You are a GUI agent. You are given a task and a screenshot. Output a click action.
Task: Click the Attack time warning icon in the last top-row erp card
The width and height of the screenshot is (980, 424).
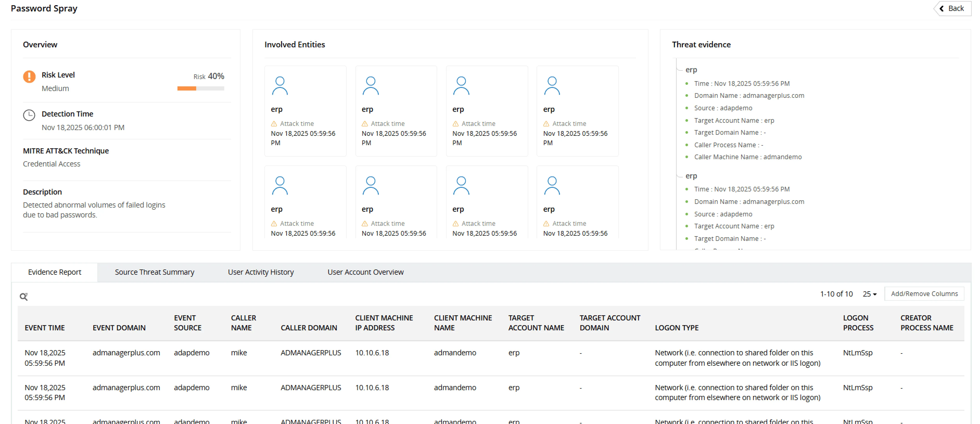pos(546,124)
